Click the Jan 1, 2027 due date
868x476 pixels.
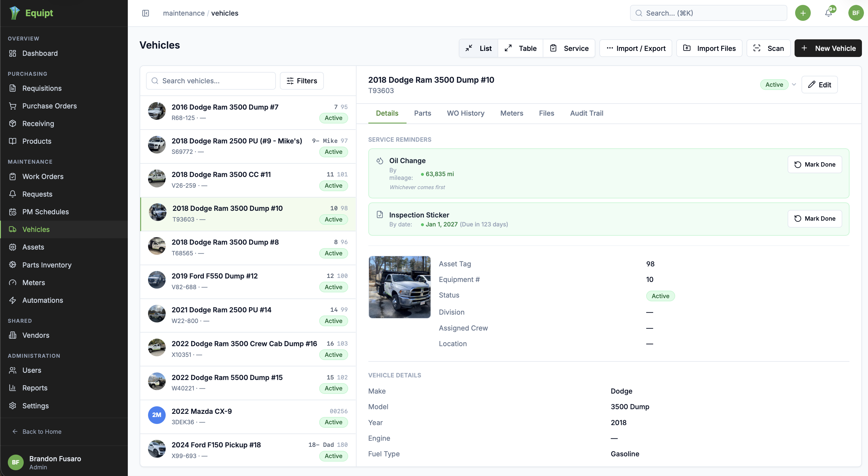click(x=442, y=224)
